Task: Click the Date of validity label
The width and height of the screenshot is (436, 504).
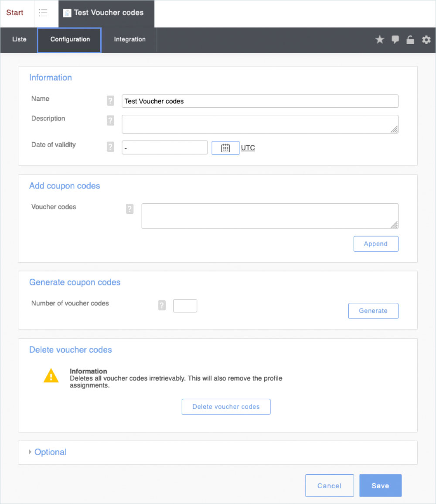Action: pyautogui.click(x=54, y=144)
